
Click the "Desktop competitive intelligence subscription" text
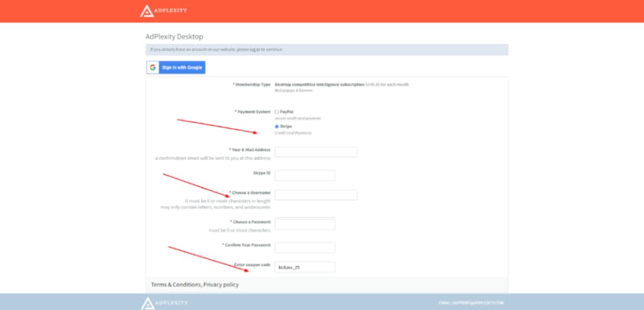pyautogui.click(x=319, y=85)
